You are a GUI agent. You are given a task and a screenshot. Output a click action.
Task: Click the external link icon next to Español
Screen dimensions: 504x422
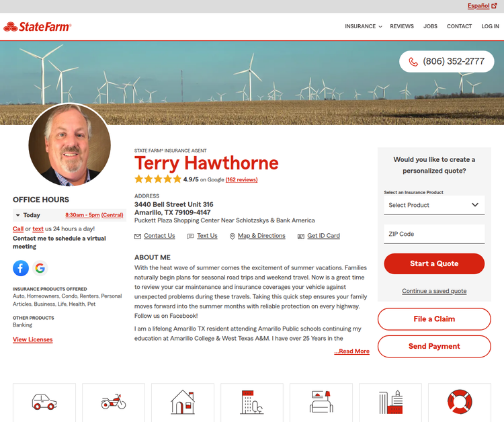(495, 6)
